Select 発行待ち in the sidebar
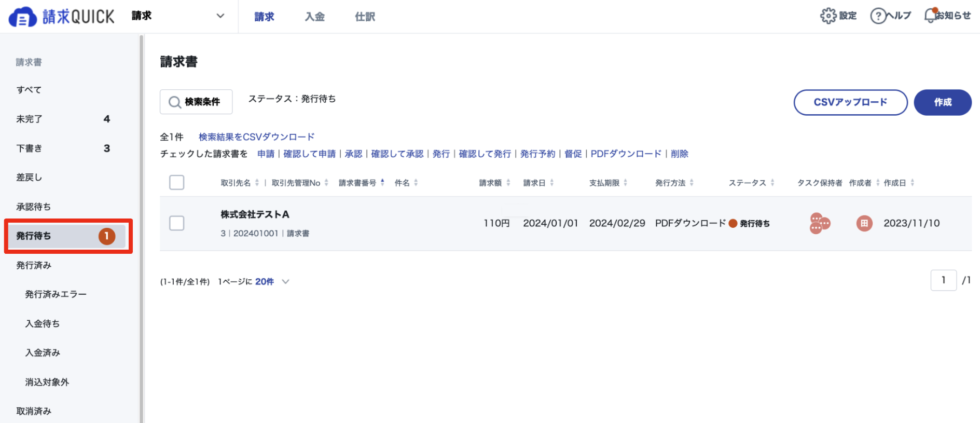 point(66,236)
